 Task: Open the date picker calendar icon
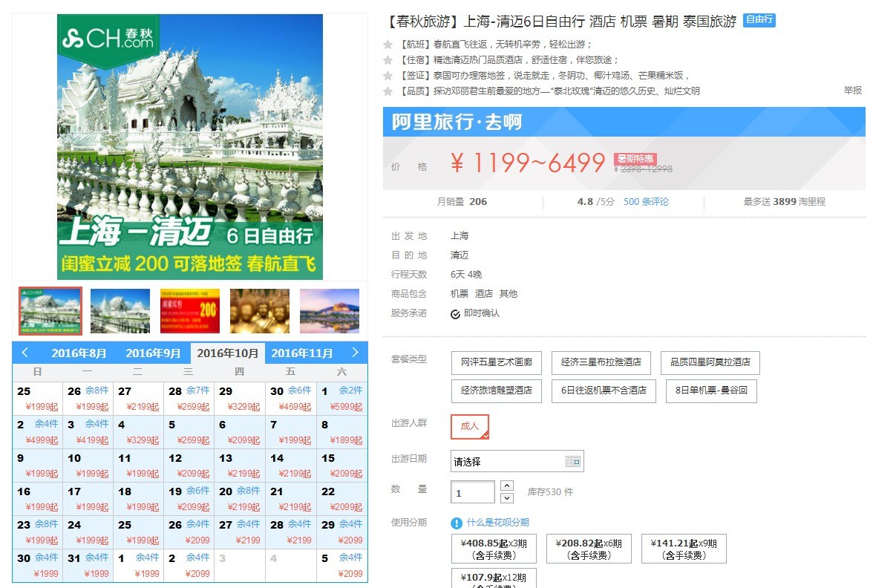(572, 462)
